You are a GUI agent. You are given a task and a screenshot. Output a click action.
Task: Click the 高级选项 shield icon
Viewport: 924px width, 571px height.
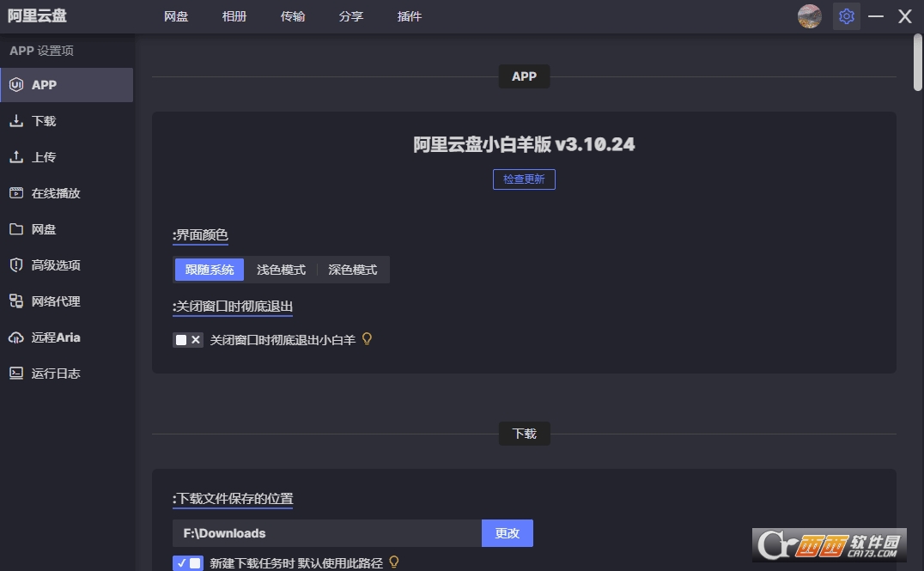(x=16, y=265)
